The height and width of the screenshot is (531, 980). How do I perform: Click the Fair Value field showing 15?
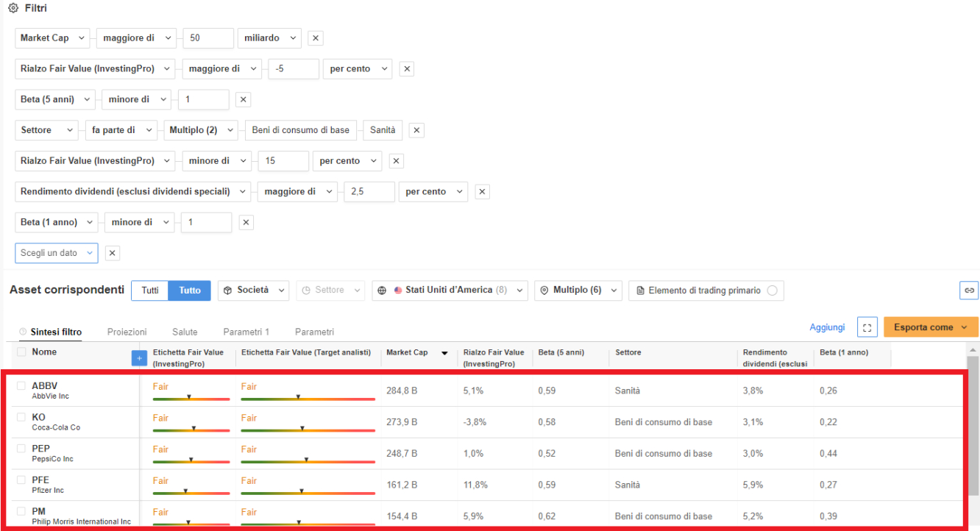[283, 161]
